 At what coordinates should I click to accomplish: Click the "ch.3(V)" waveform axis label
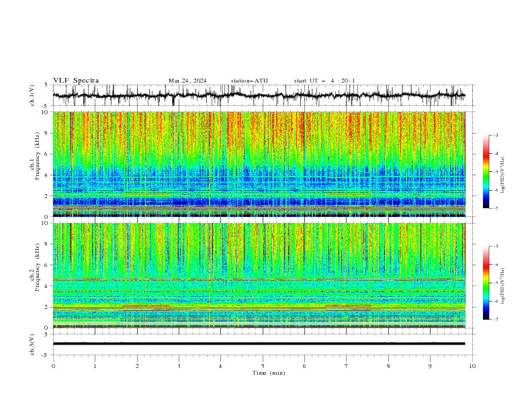[32, 345]
